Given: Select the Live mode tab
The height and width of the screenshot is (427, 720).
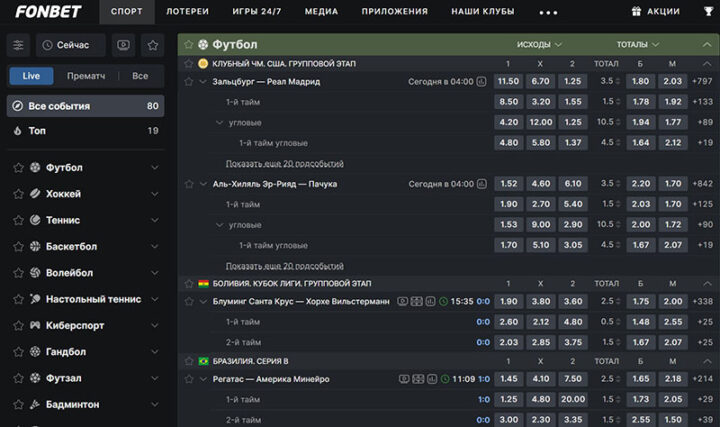Looking at the screenshot, I should pyautogui.click(x=31, y=76).
